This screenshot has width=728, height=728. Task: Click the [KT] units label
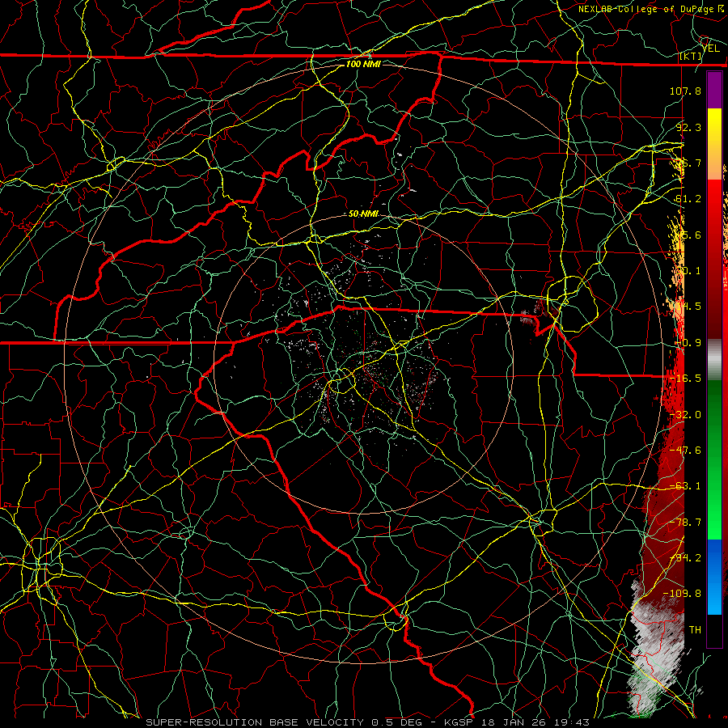click(x=691, y=56)
